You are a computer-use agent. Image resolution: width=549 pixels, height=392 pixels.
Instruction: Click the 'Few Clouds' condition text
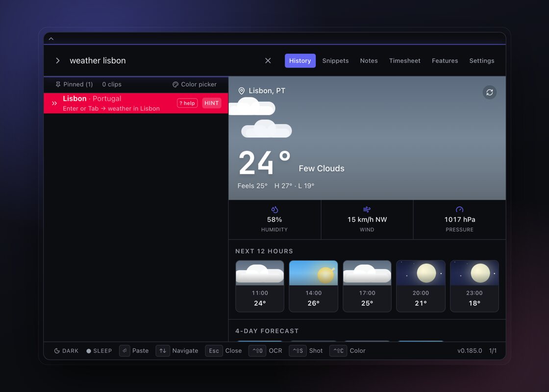pyautogui.click(x=322, y=169)
